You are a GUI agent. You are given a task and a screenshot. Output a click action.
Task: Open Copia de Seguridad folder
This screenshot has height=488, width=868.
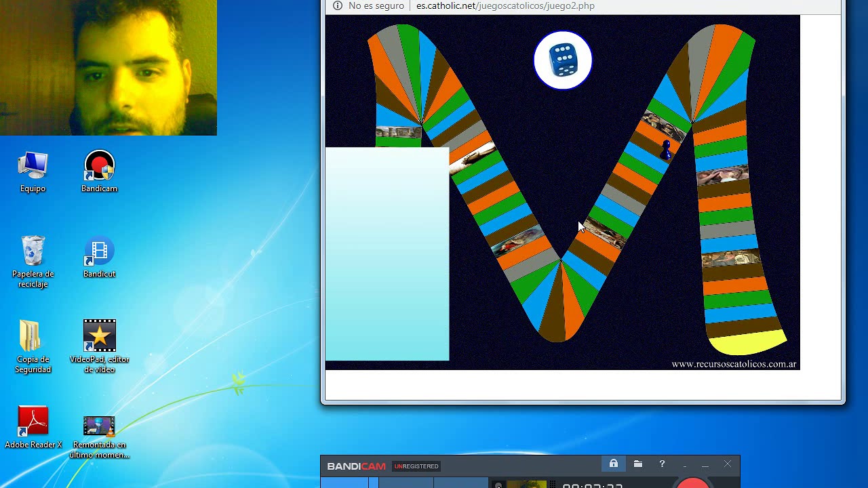point(33,346)
